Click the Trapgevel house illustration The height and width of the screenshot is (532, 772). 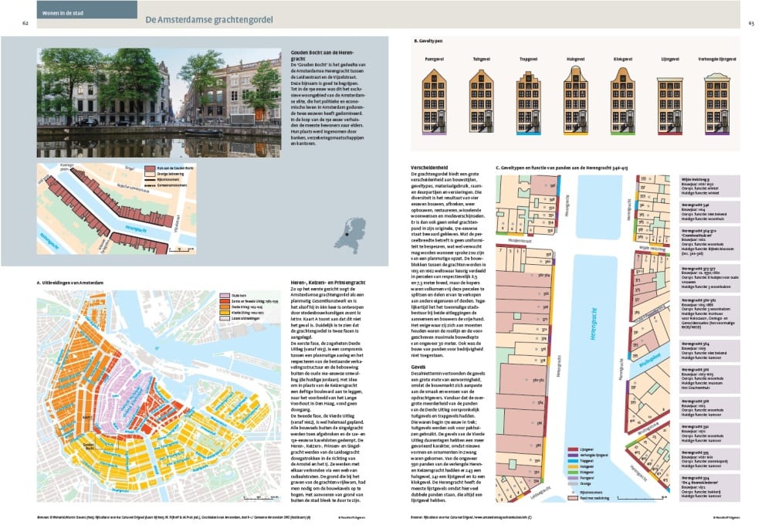click(x=528, y=103)
